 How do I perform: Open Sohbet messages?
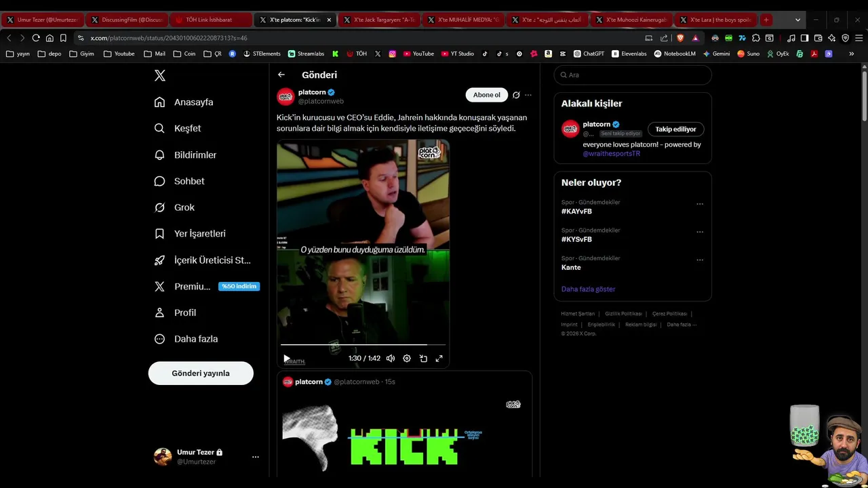click(x=179, y=181)
